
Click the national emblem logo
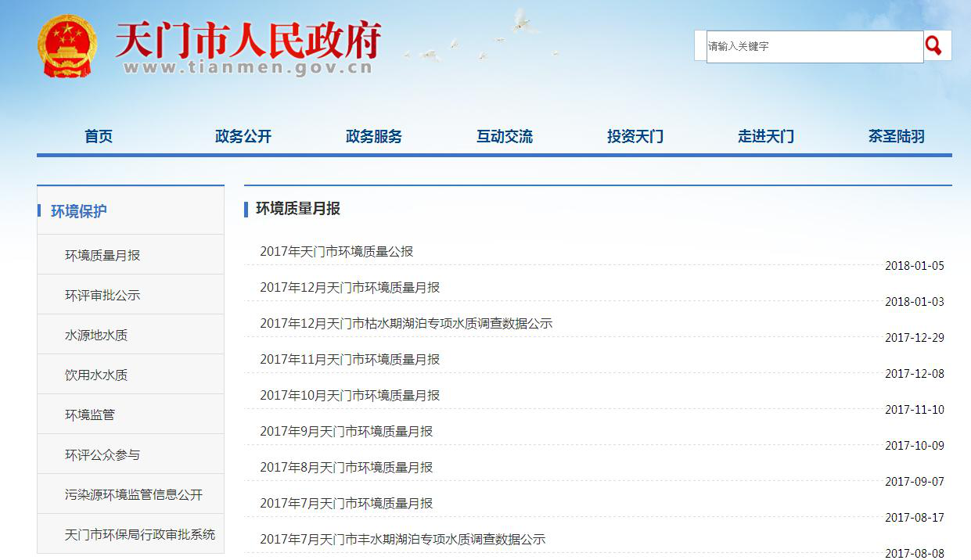tap(67, 46)
